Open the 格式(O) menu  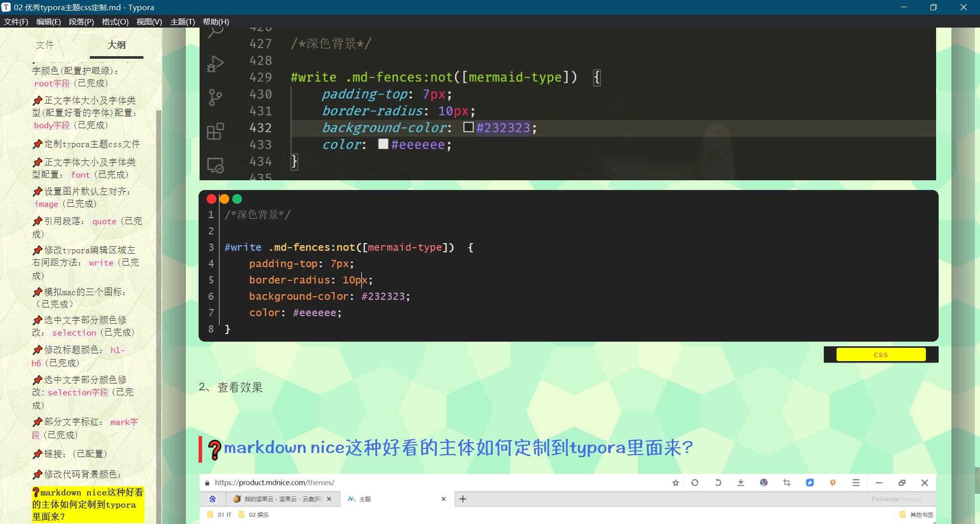pos(115,21)
